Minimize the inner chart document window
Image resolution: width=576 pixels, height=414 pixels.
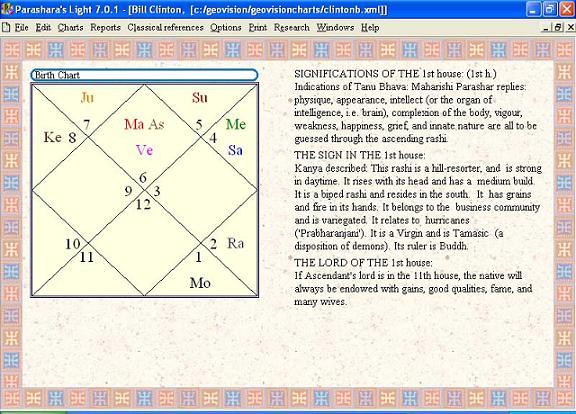(546, 27)
